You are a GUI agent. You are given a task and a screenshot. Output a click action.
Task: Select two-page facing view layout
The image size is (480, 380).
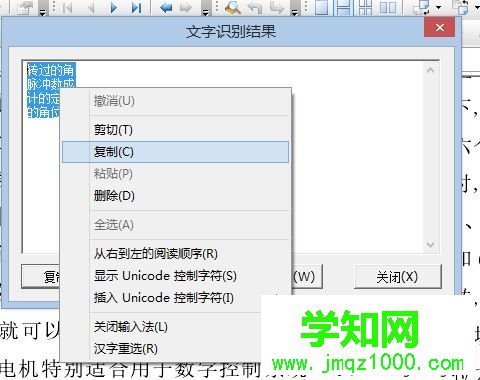click(388, 7)
